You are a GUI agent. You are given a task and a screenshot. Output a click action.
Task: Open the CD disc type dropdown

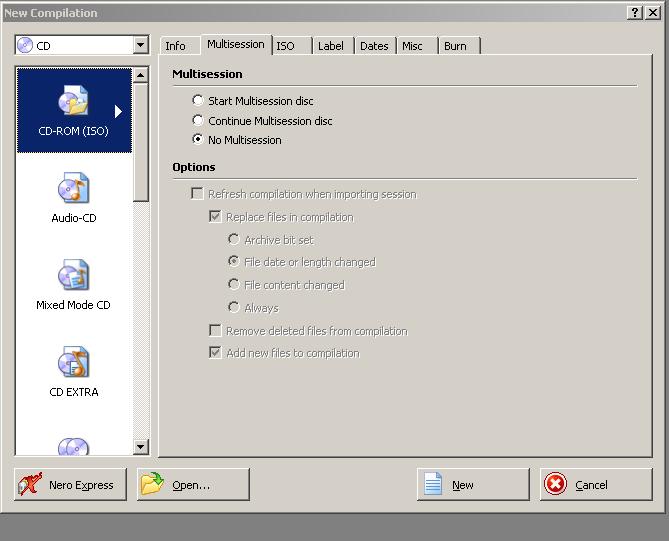[140, 45]
